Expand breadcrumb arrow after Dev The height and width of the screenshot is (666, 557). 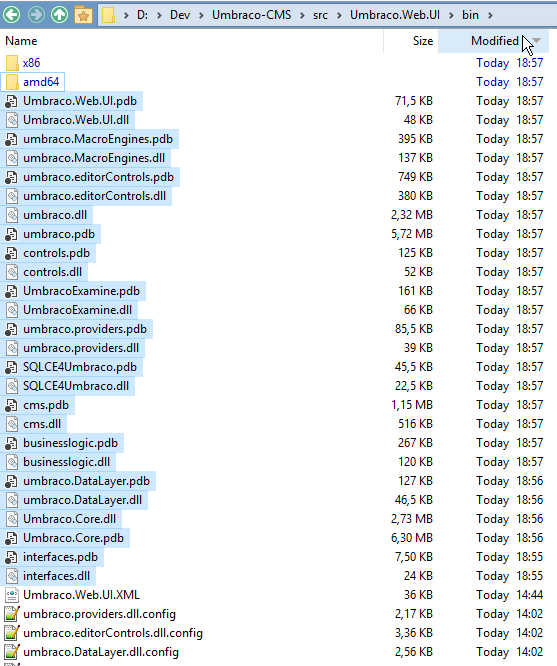(201, 15)
